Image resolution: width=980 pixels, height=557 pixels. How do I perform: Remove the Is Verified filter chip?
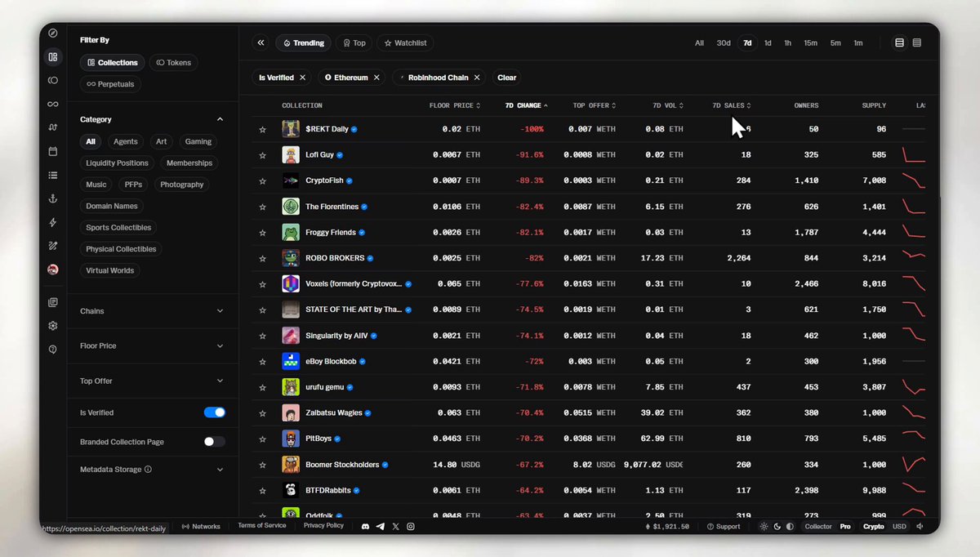point(302,78)
